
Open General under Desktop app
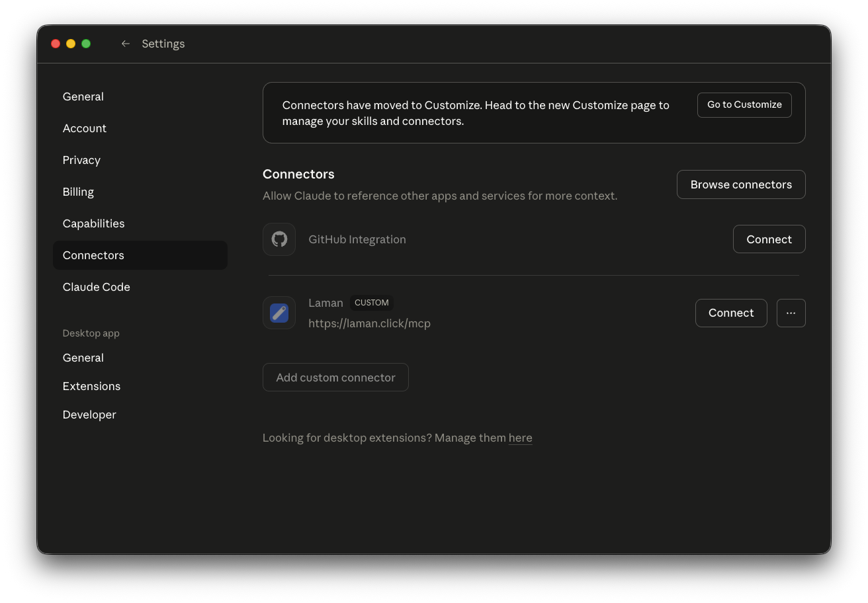click(x=140, y=358)
